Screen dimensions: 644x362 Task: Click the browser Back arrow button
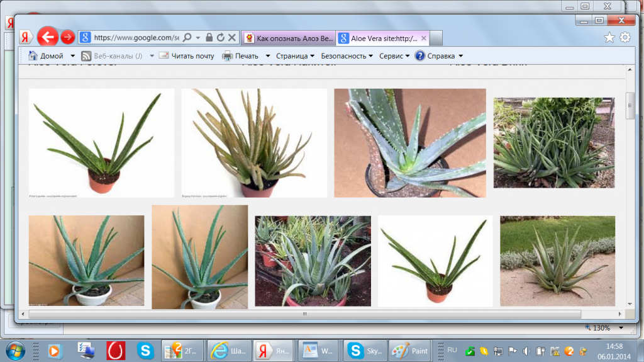pos(48,37)
